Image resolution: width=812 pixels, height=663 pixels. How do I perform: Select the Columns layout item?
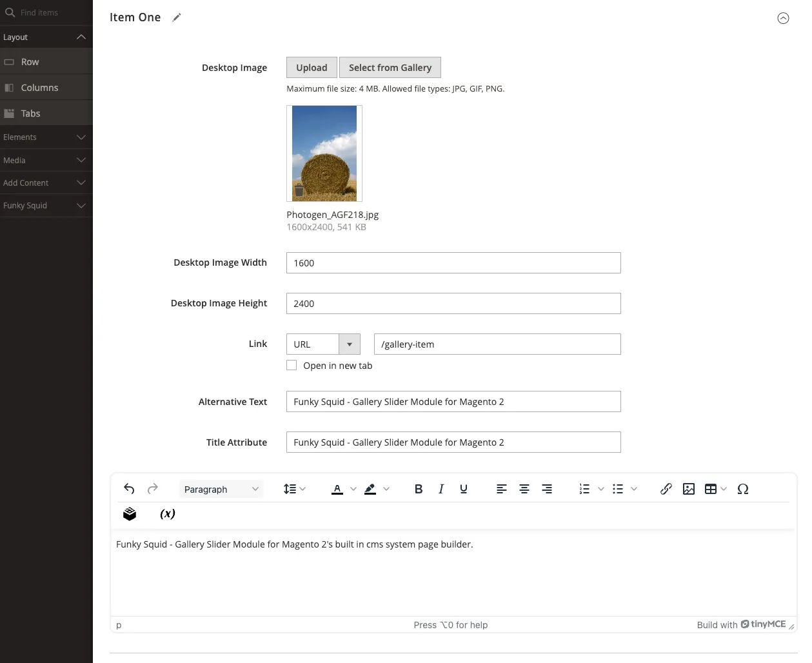(x=46, y=88)
